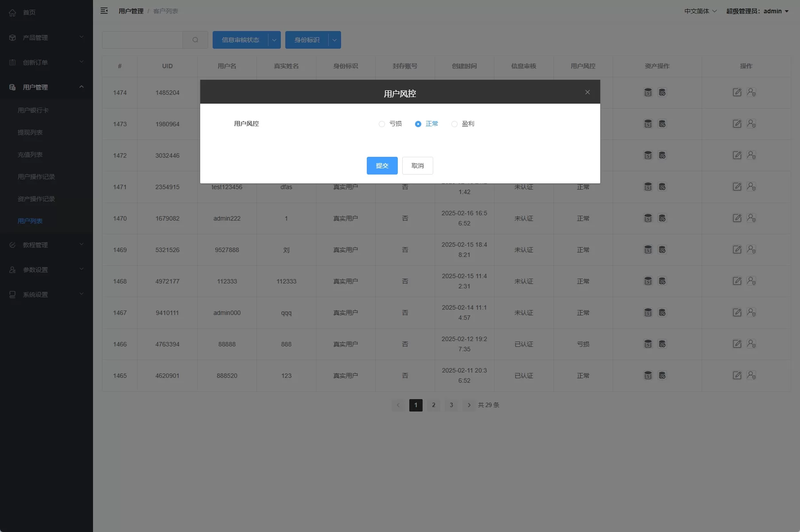The height and width of the screenshot is (532, 800).
Task: Click the deduct funds icon for user 1473
Action: click(662, 124)
